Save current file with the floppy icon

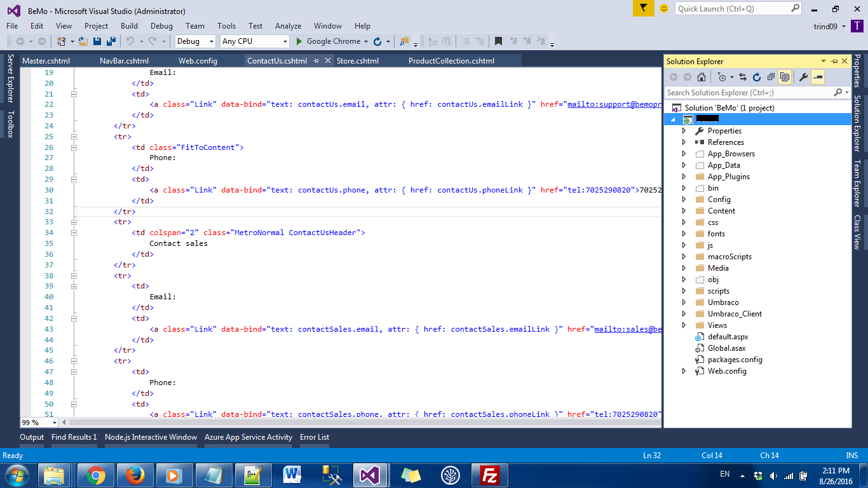97,41
